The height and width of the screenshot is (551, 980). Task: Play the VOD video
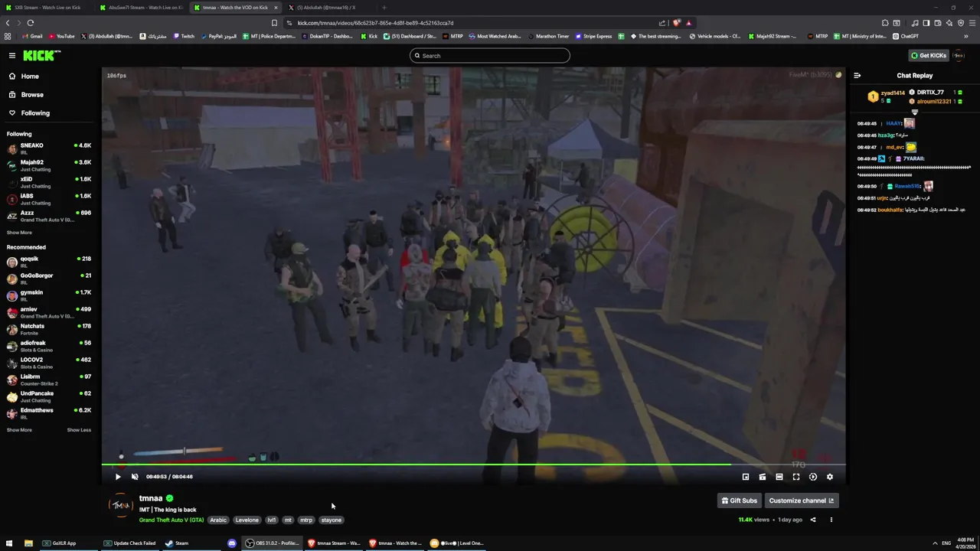118,477
